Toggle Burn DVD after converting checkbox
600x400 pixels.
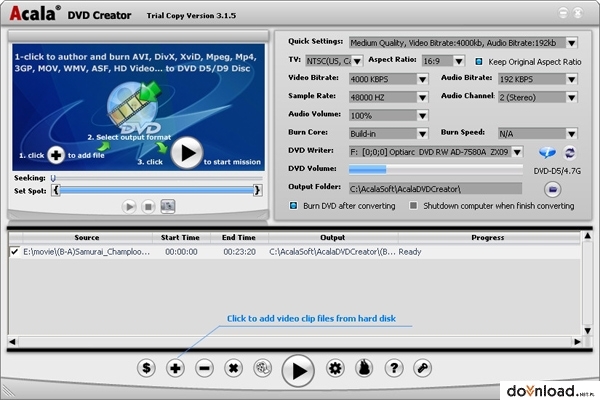pyautogui.click(x=293, y=206)
